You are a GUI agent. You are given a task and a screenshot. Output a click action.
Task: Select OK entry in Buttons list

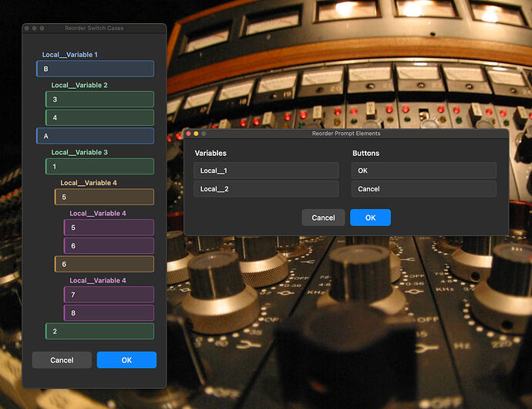(x=424, y=171)
